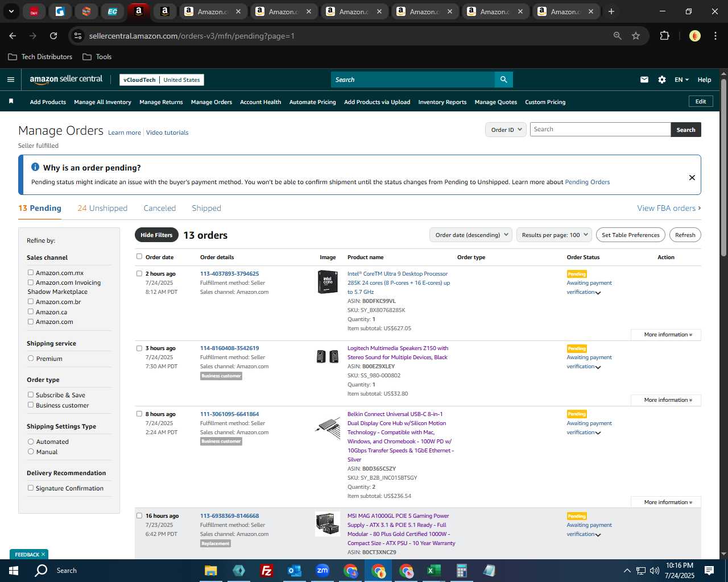This screenshot has width=728, height=582.
Task: Expand More information for the Intel processor order
Action: (666, 335)
